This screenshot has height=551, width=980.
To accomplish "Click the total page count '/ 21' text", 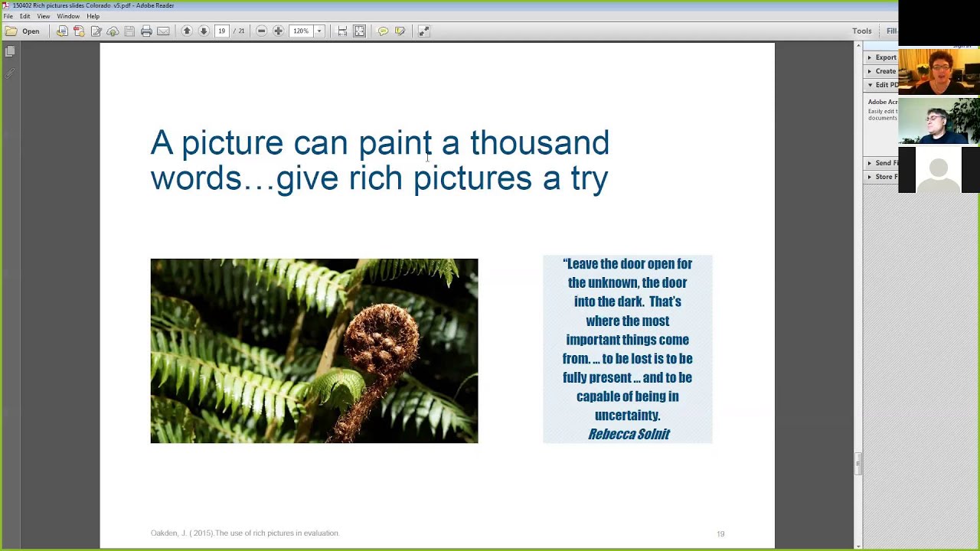I will (240, 31).
